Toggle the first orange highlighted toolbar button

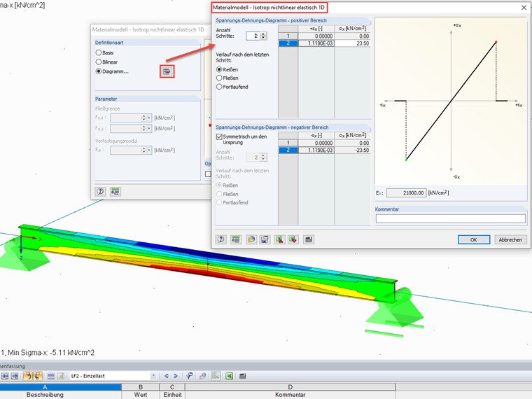pos(28,376)
